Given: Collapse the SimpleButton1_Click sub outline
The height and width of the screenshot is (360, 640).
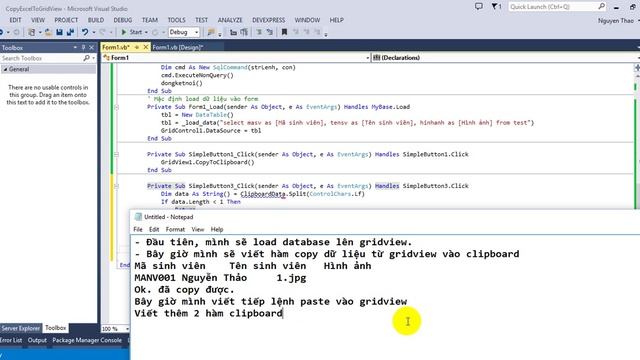Looking at the screenshot, I should pyautogui.click(x=116, y=155).
